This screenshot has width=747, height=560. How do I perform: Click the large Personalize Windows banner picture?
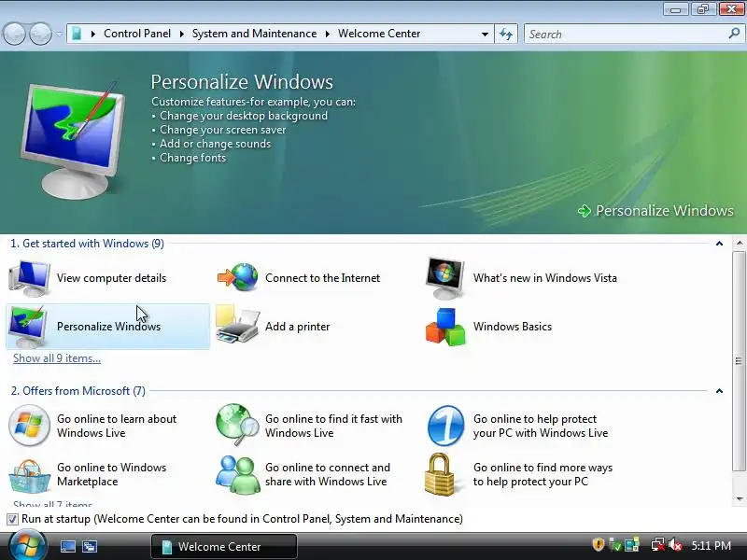73,140
